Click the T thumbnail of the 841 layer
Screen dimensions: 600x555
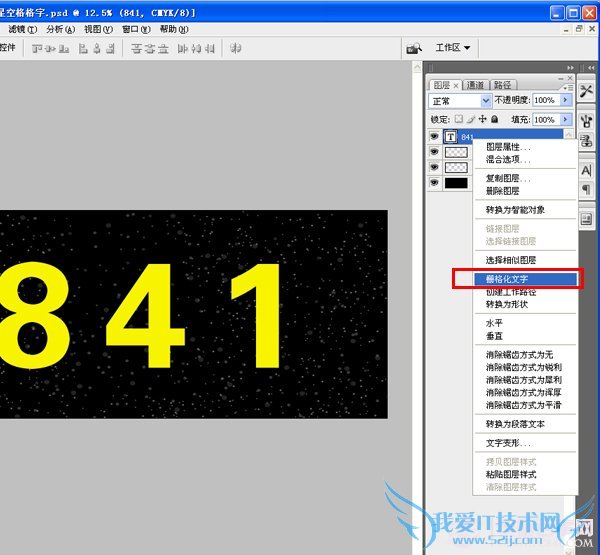coord(451,137)
